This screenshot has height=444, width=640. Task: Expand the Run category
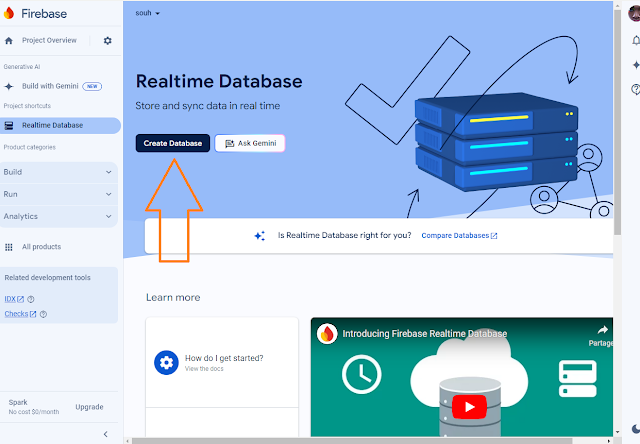[58, 194]
